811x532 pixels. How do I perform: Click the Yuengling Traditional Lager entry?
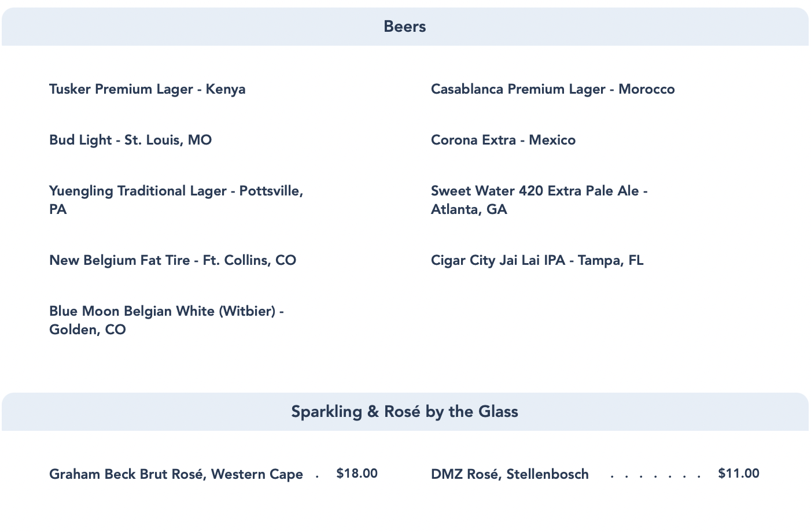tap(176, 191)
